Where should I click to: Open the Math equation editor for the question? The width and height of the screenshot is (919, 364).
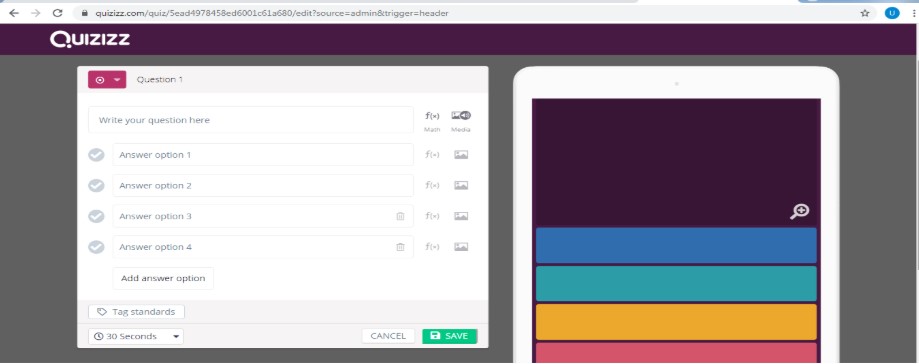pos(432,120)
